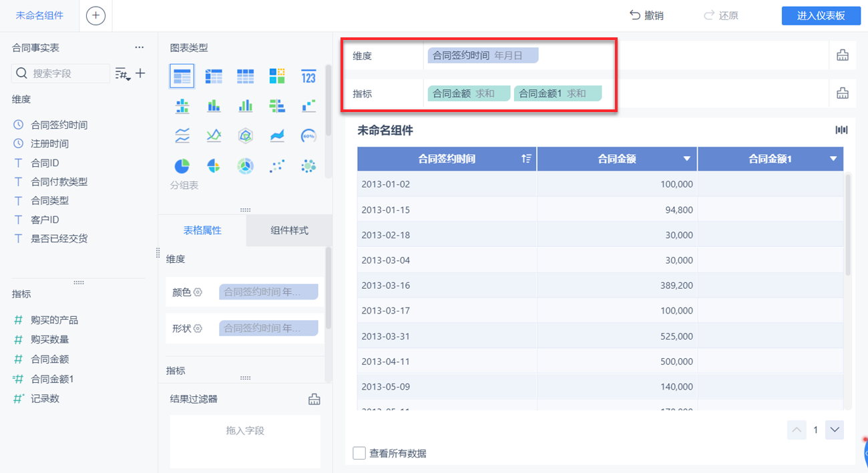
Task: Select the bubble cluster chart type
Action: [x=308, y=165]
